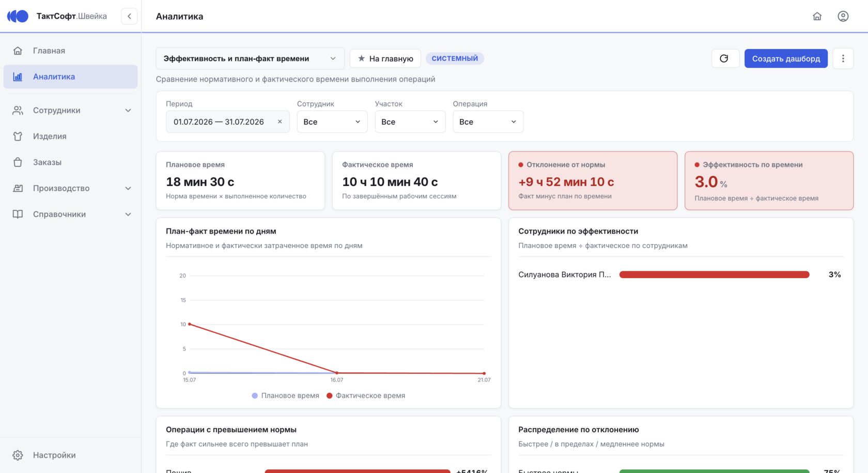
Task: Open the dashboard selector Эффективность и план-факт
Action: (x=250, y=58)
